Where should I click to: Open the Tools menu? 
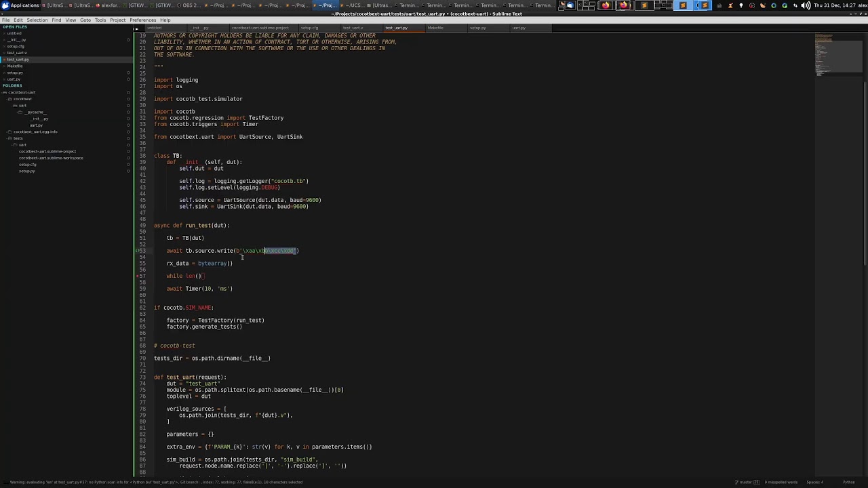click(x=100, y=20)
